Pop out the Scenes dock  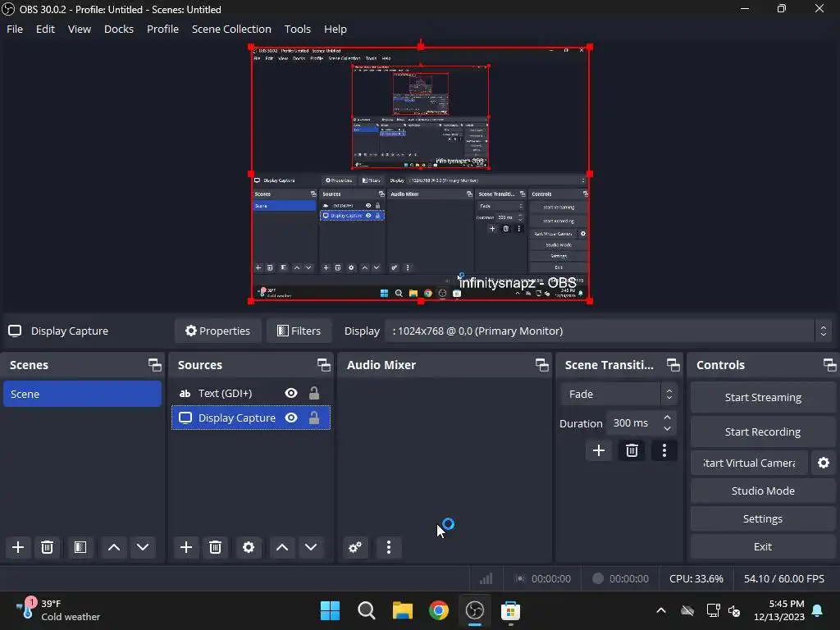point(155,365)
